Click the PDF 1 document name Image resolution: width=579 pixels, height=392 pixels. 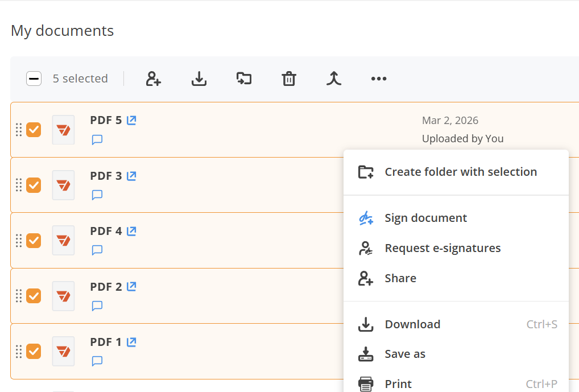tap(106, 342)
